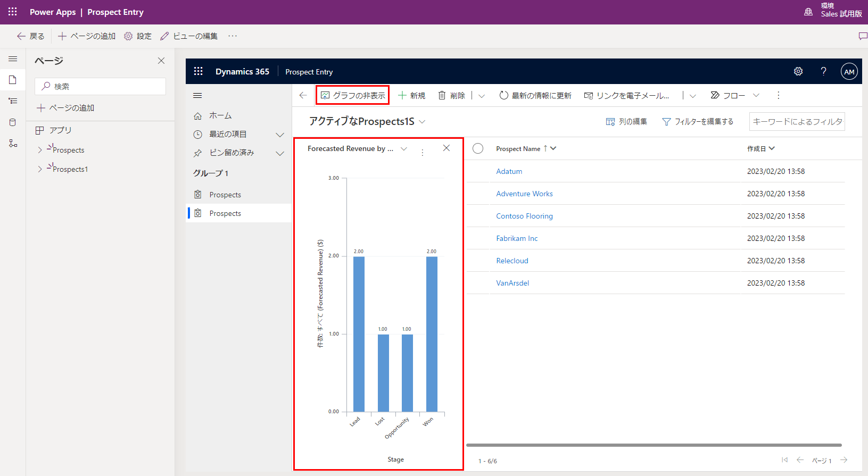
Task: Open the top command bar ellipsis menu
Action: point(233,36)
